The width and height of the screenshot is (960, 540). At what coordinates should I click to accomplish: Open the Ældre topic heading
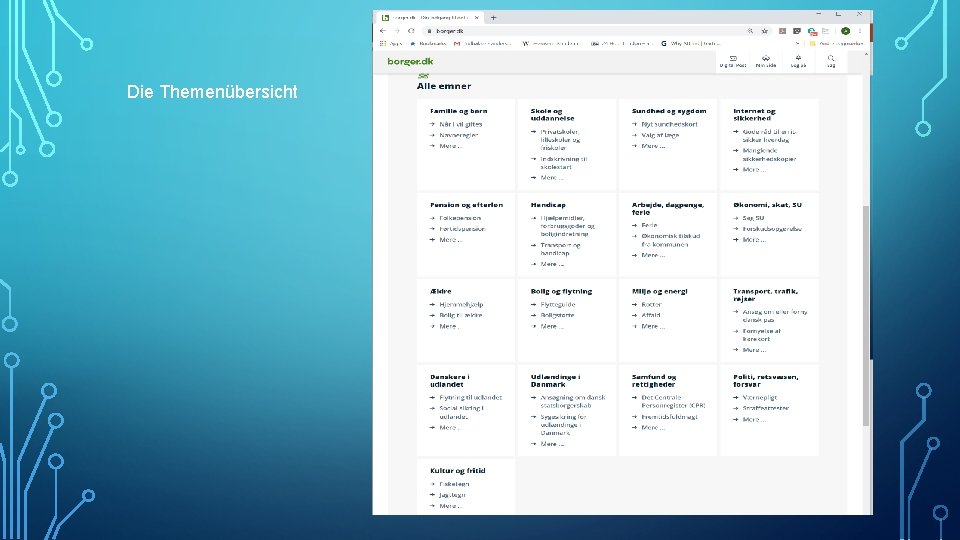[x=440, y=291]
